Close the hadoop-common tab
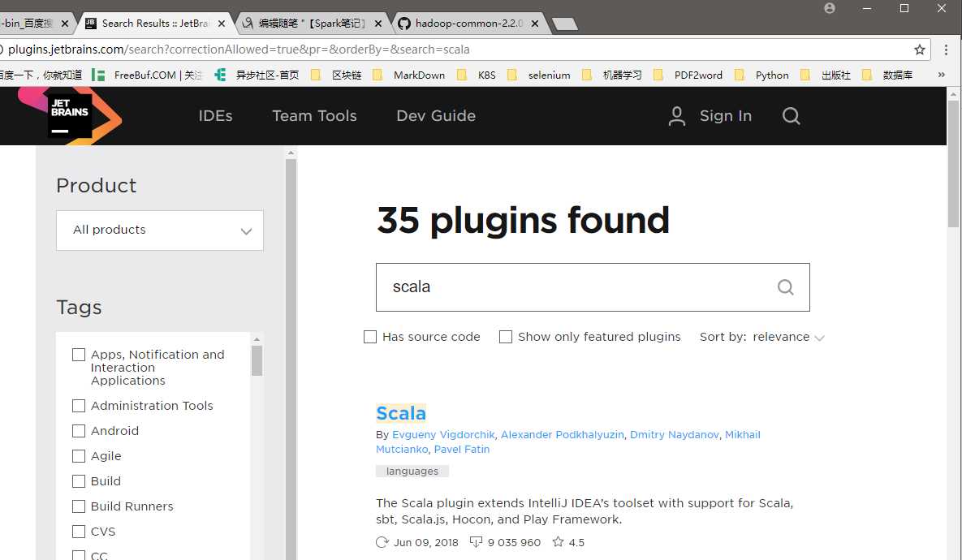Viewport: 962px width, 560px height. point(535,24)
